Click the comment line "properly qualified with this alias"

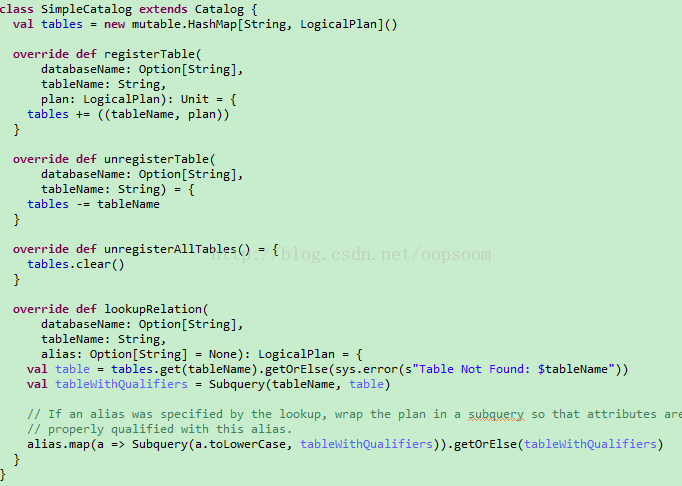tap(159, 430)
